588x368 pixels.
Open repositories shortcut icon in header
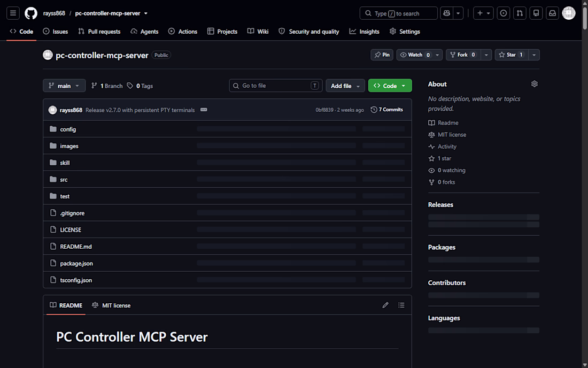click(536, 13)
